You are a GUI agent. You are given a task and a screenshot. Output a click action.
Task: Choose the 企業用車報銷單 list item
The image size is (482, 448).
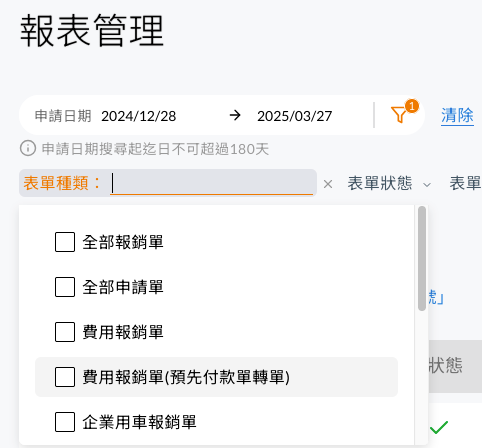(217, 422)
